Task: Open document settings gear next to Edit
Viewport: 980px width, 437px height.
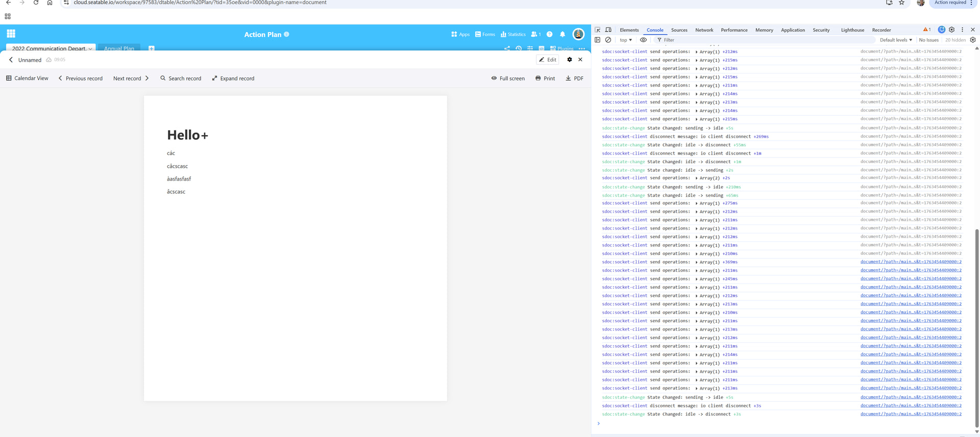Action: [570, 60]
